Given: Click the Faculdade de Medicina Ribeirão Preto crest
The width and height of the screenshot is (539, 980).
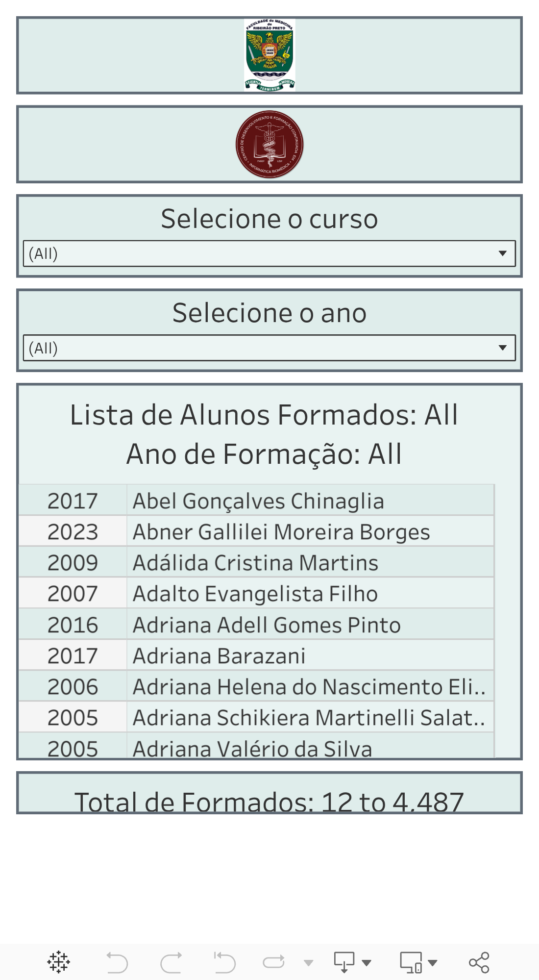Looking at the screenshot, I should click(269, 55).
